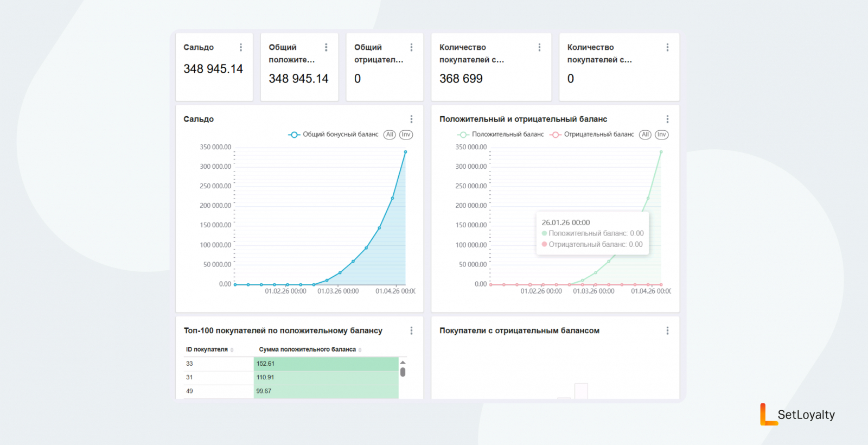
Task: Select the table row with customer ID 33
Action: pyautogui.click(x=217, y=364)
